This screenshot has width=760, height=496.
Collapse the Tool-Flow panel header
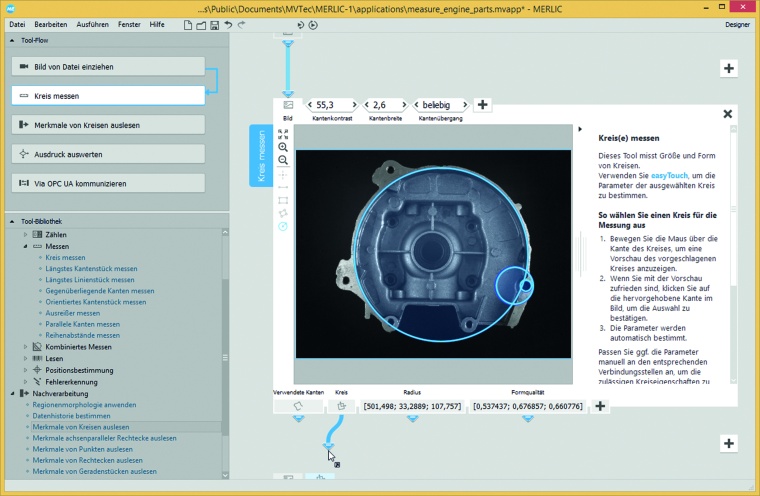tap(11, 40)
